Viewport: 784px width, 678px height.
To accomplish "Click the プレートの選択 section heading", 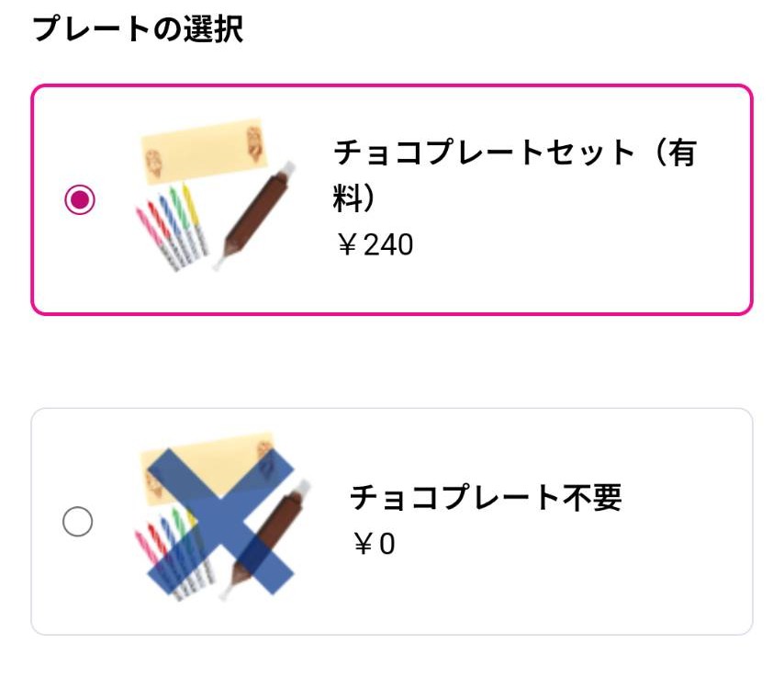I will coord(138,28).
